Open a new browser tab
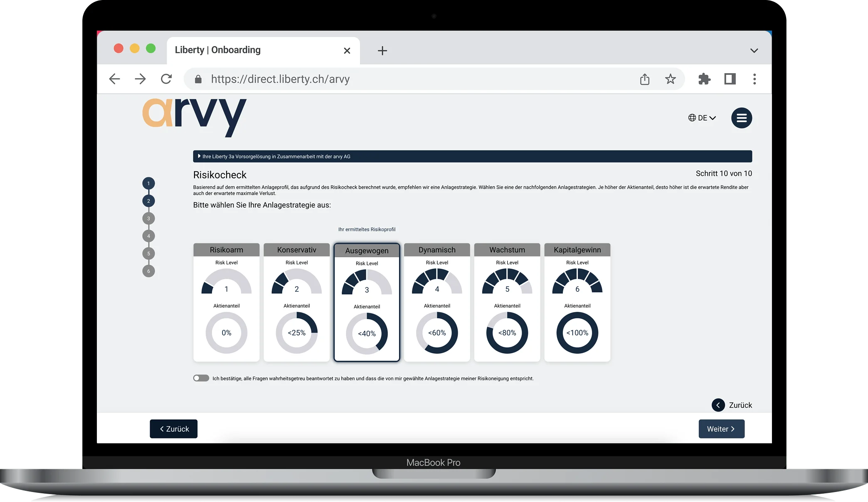 click(x=382, y=51)
